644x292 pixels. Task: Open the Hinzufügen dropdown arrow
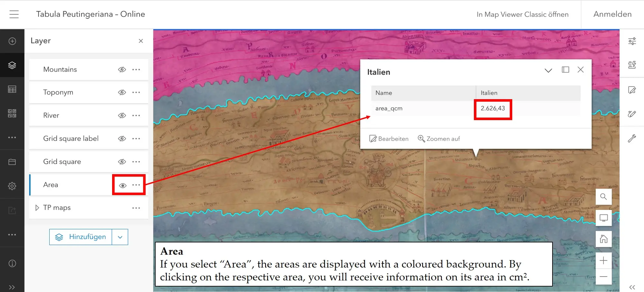120,237
